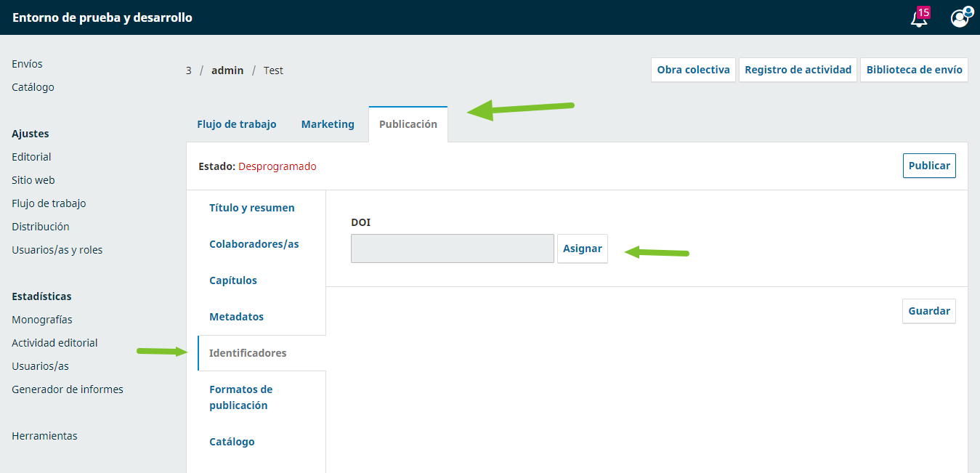Open the notifications bell icon
Viewport: 980px width, 473px height.
point(919,18)
